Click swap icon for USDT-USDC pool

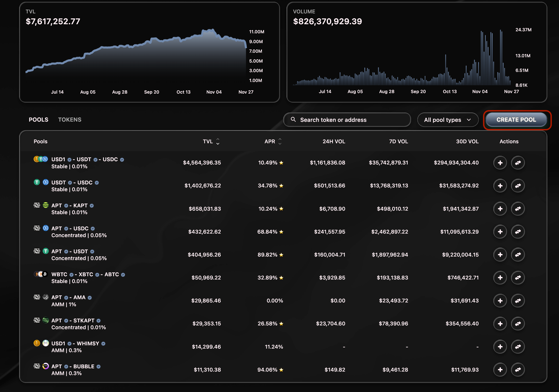(518, 186)
